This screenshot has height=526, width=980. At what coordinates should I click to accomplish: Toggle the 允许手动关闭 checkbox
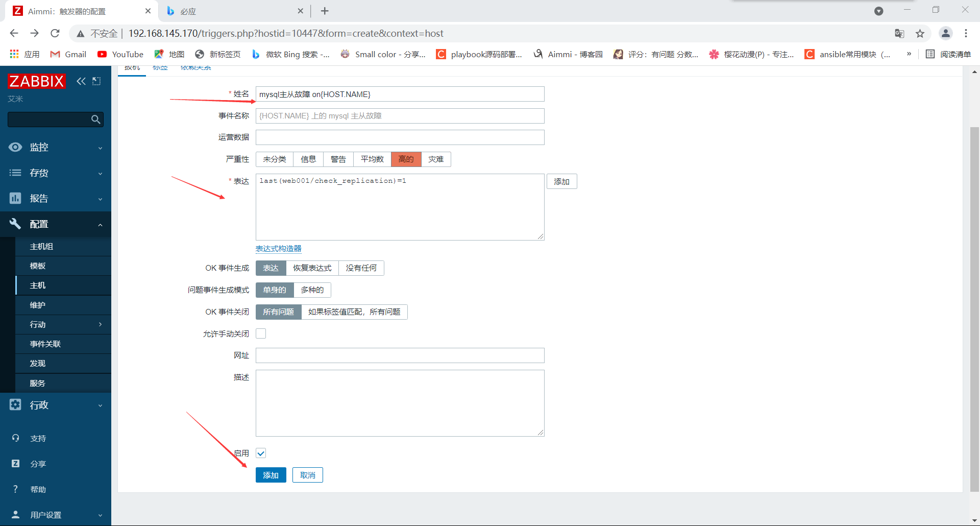pyautogui.click(x=261, y=333)
